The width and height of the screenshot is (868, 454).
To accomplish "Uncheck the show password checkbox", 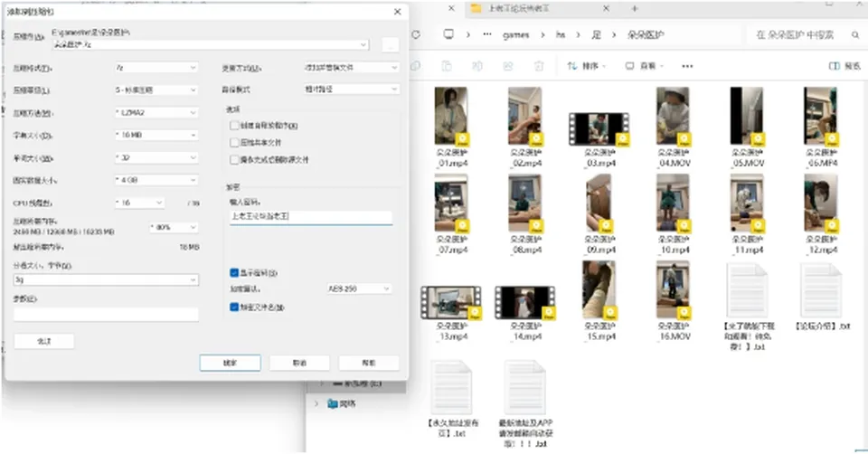I will [x=234, y=272].
